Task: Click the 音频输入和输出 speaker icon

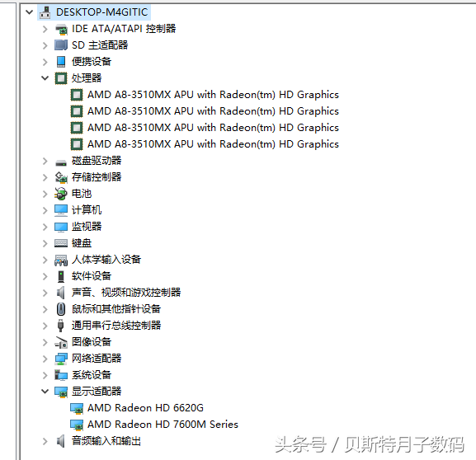Action: coord(61,441)
